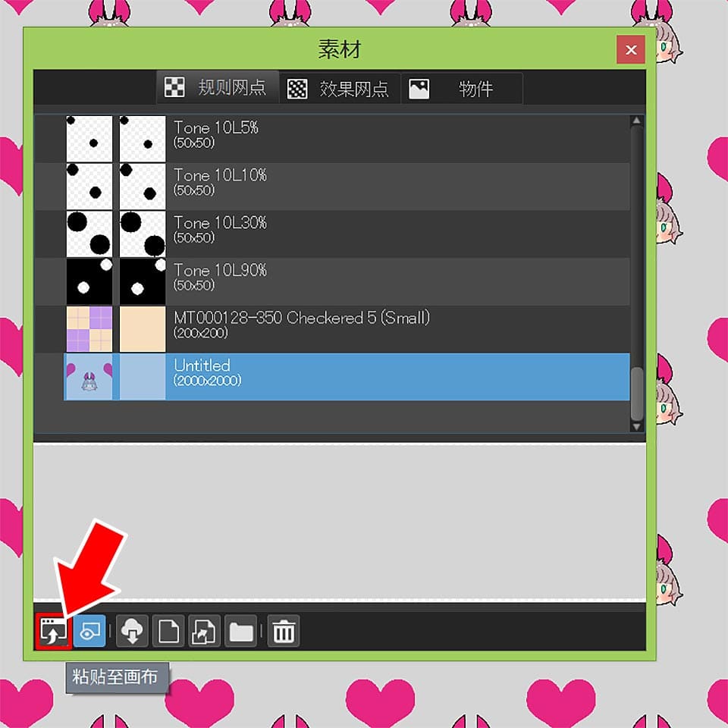The width and height of the screenshot is (728, 728).
Task: Switch to the 效果网点 tab
Action: pos(340,88)
